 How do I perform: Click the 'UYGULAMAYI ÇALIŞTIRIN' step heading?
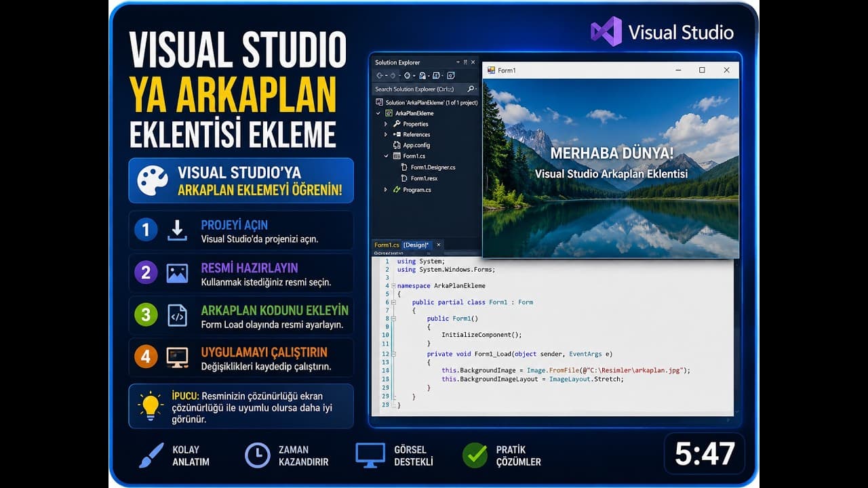click(264, 352)
